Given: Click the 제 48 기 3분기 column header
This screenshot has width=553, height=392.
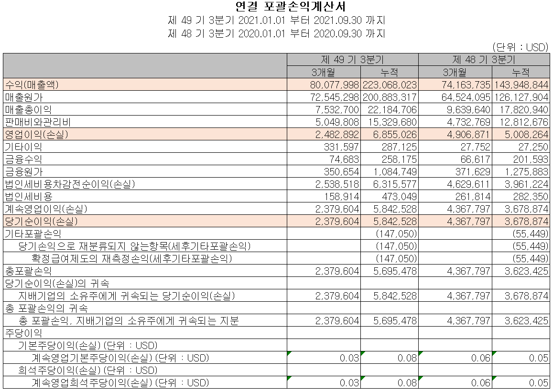Looking at the screenshot, I should pos(484,59).
